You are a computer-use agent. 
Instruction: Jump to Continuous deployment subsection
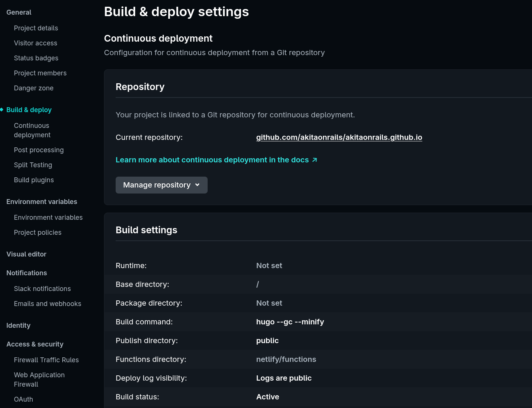click(32, 130)
